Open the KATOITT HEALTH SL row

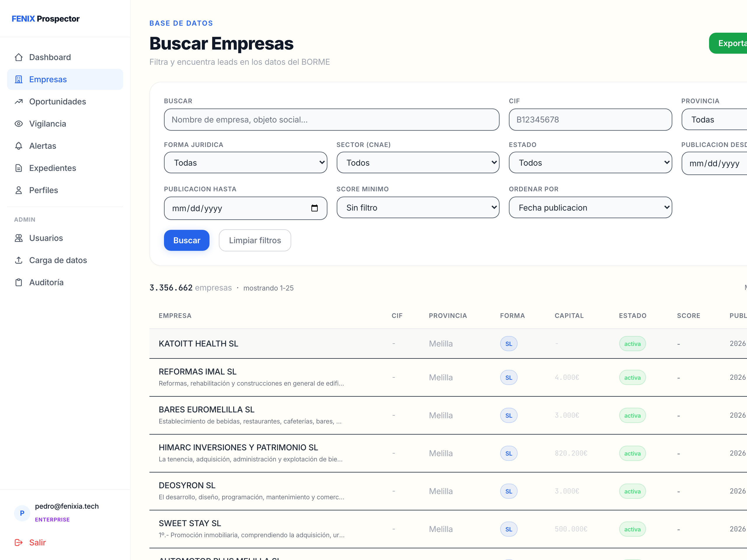point(199,344)
